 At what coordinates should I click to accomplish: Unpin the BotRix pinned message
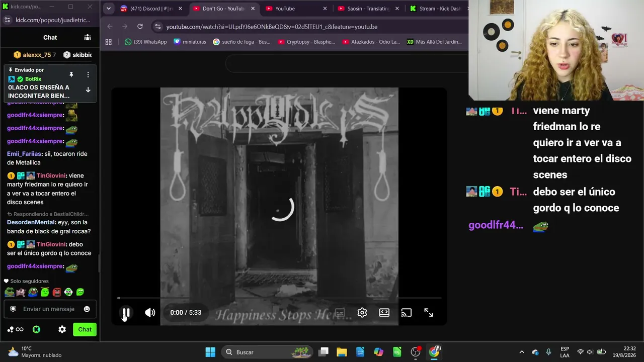[x=71, y=74]
